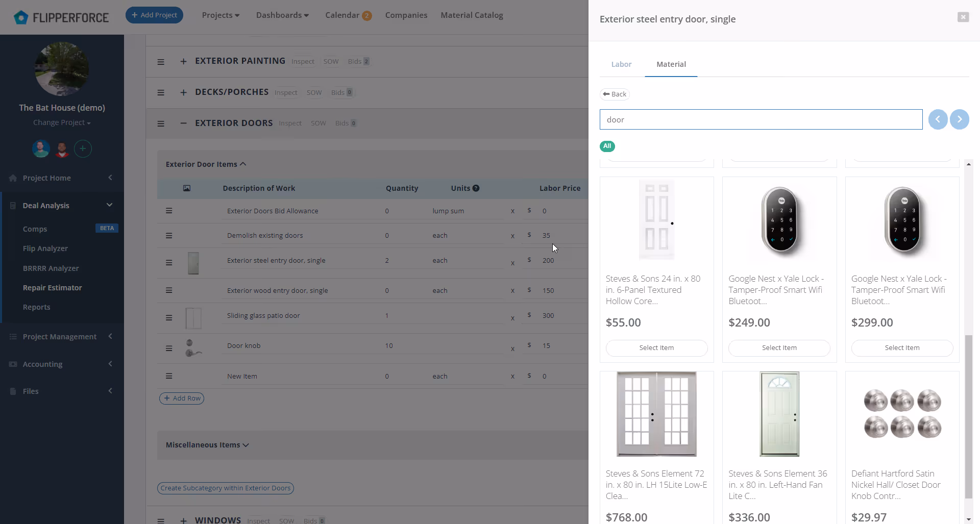Select Item for Steves & Sons 6-Panel door
980x524 pixels.
click(656, 348)
